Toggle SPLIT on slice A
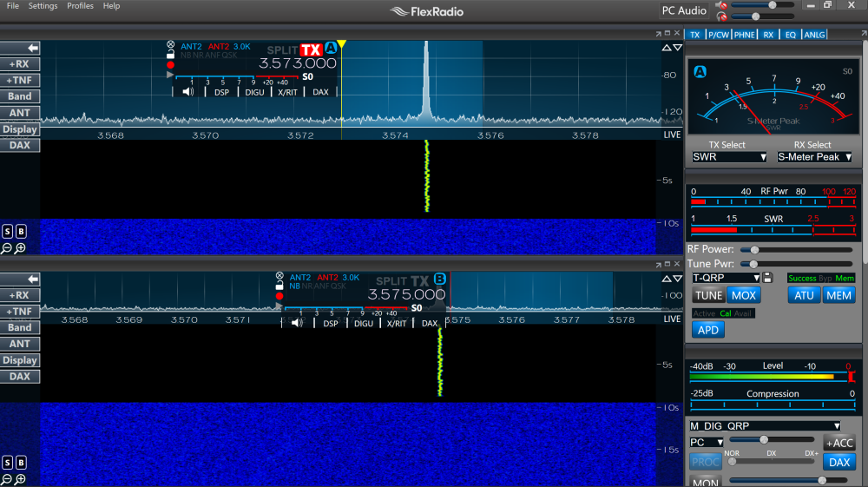The height and width of the screenshot is (487, 868). coord(282,50)
